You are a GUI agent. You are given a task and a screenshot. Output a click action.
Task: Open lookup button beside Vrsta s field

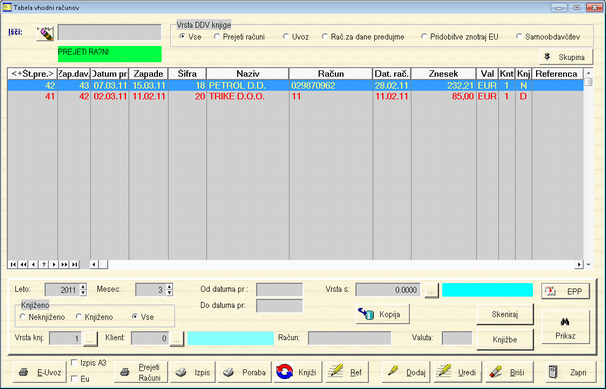tap(431, 290)
